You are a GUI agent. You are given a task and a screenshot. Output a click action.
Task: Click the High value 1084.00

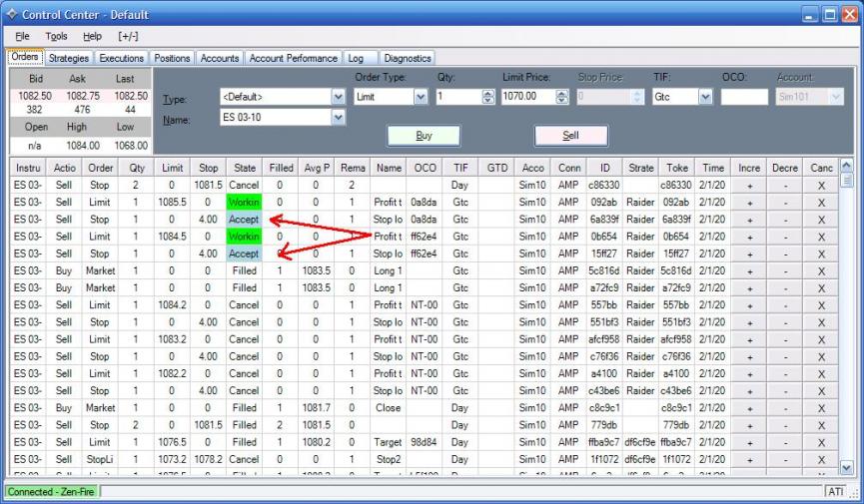click(x=83, y=146)
